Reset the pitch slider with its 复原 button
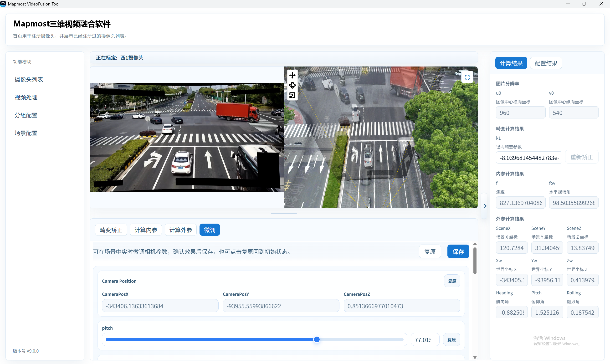Image resolution: width=610 pixels, height=364 pixels. (451, 339)
